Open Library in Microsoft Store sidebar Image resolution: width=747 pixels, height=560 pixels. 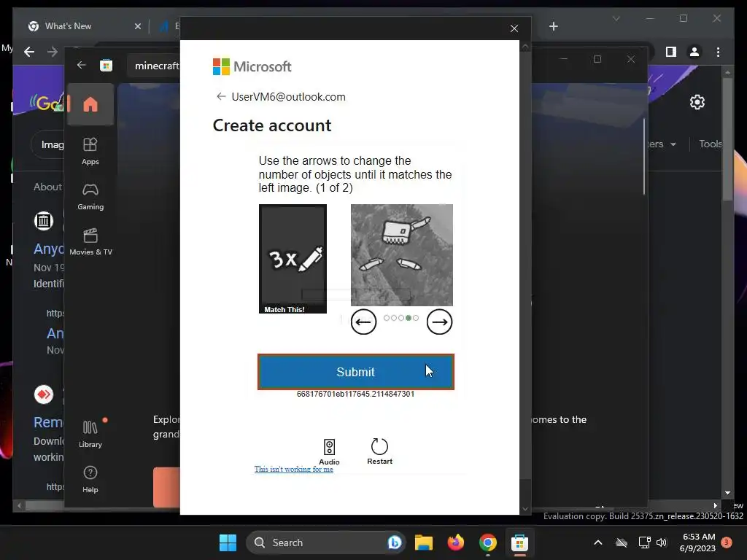[90, 434]
